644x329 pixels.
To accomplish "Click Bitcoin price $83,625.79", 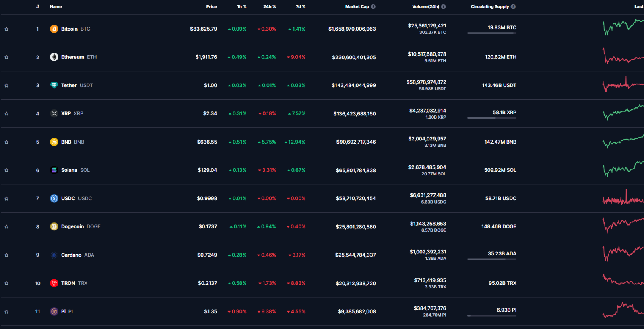I will point(204,29).
